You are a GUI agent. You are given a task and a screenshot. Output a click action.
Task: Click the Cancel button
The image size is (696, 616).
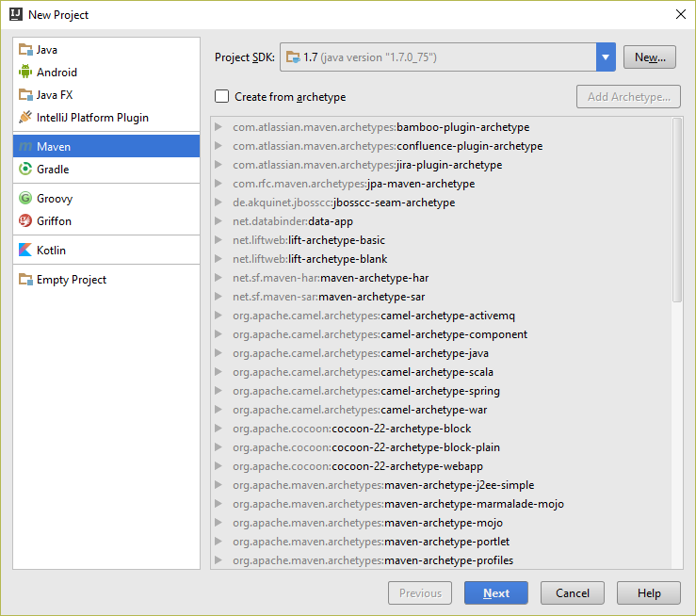573,592
